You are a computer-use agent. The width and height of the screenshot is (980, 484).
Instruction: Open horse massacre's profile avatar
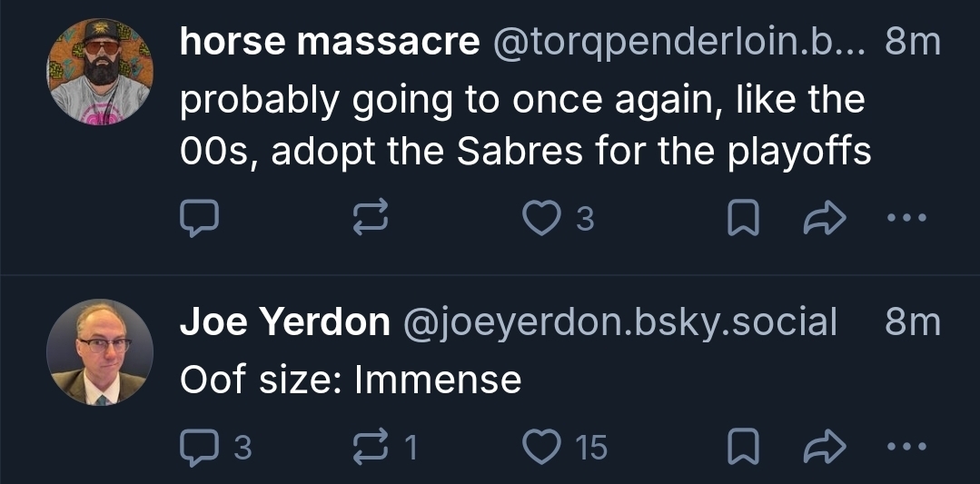pyautogui.click(x=100, y=72)
